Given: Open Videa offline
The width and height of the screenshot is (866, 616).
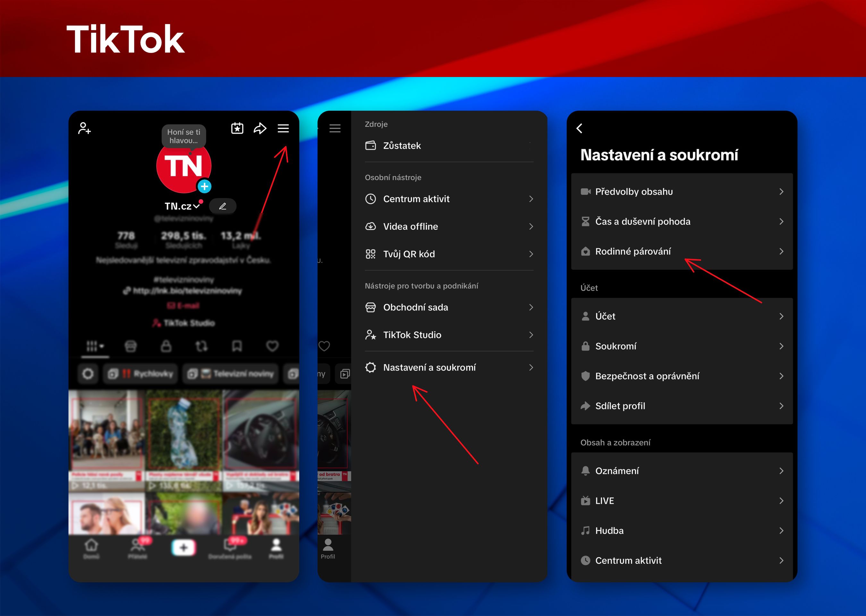Looking at the screenshot, I should tap(449, 227).
